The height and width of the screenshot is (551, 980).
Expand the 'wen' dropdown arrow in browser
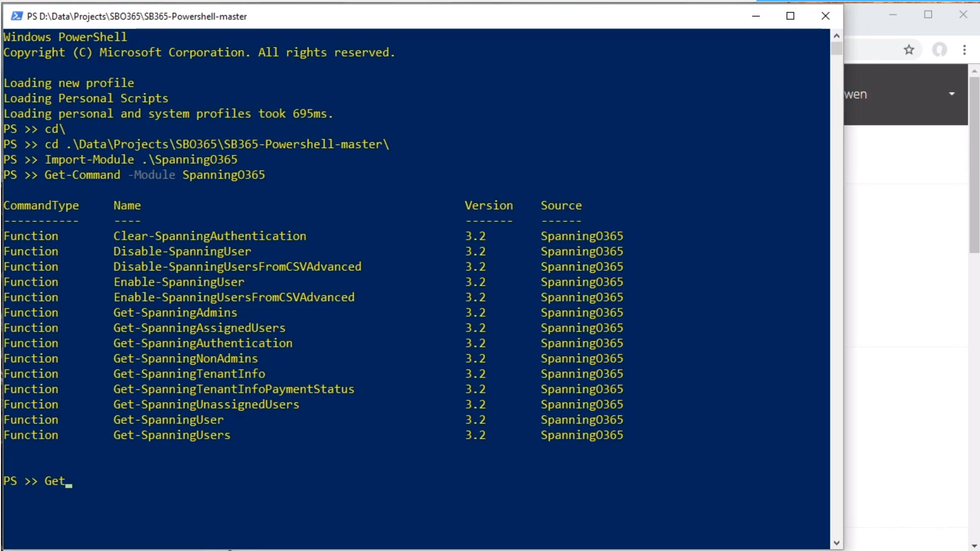952,94
